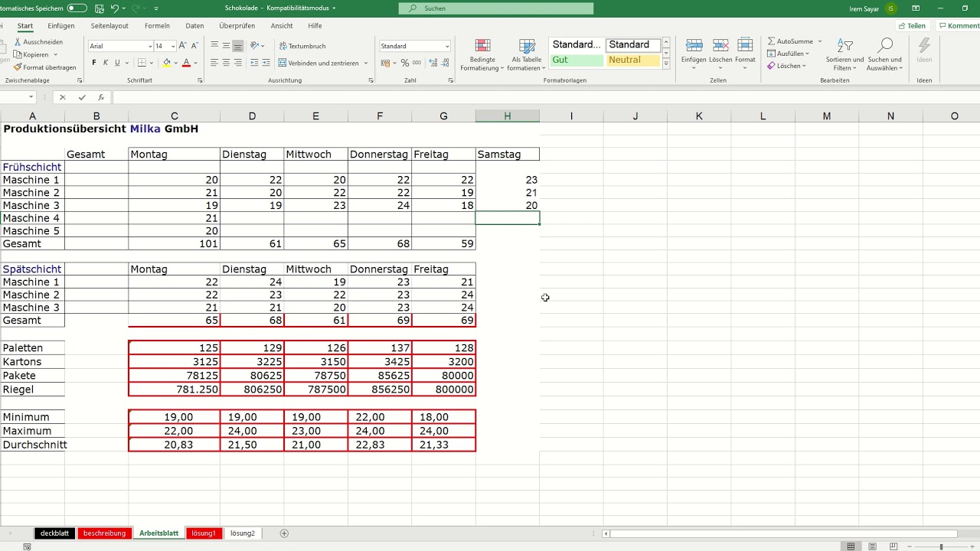Switch to sheet tab lösung1

click(x=204, y=533)
